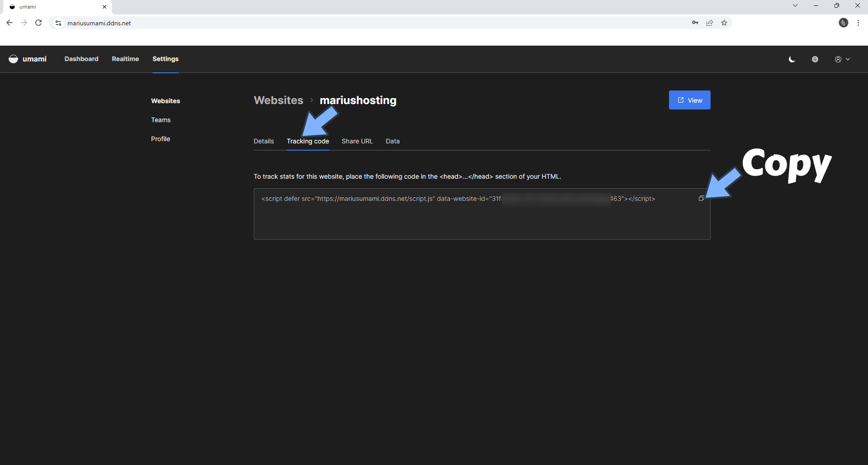Open Websites in the settings sidebar

pos(166,101)
